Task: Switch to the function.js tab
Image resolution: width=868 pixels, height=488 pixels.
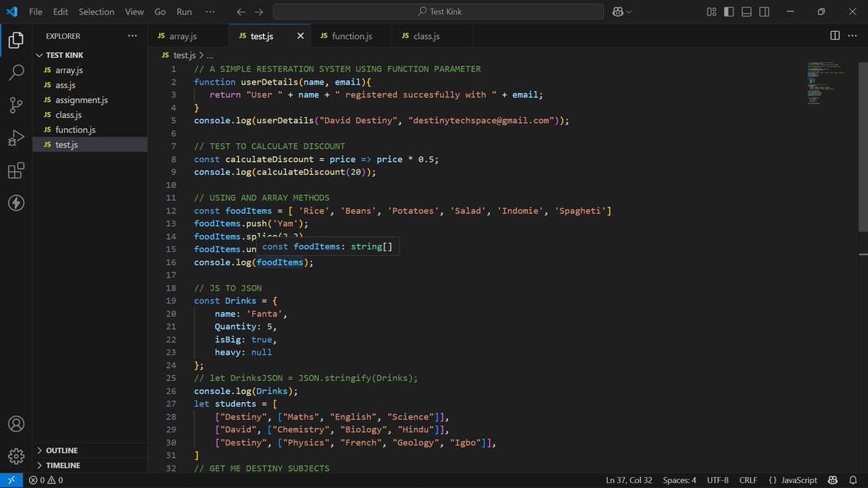Action: coord(352,36)
